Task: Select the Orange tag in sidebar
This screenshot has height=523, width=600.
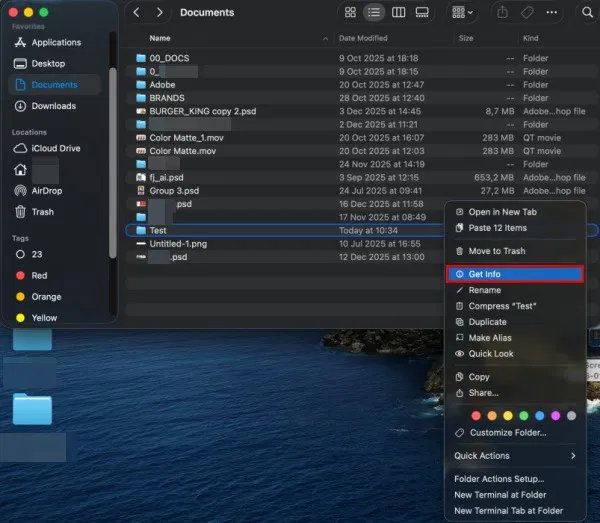Action: 46,297
